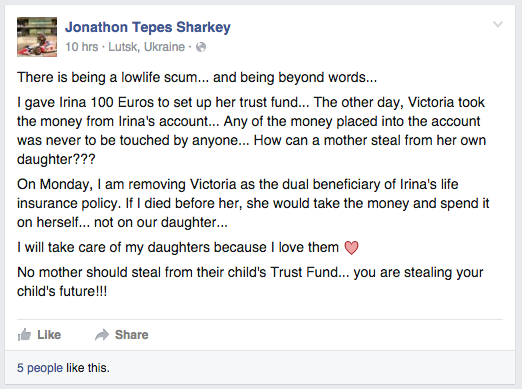Open Jonathon Tepes Sharkey's profile picture
The width and height of the screenshot is (522, 389).
pos(37,37)
